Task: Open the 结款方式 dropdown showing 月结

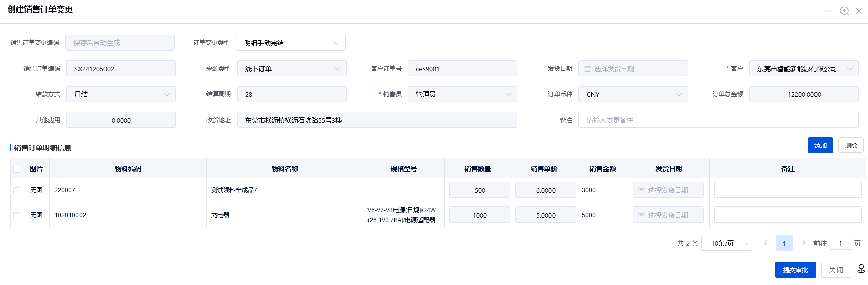Action: (x=121, y=94)
